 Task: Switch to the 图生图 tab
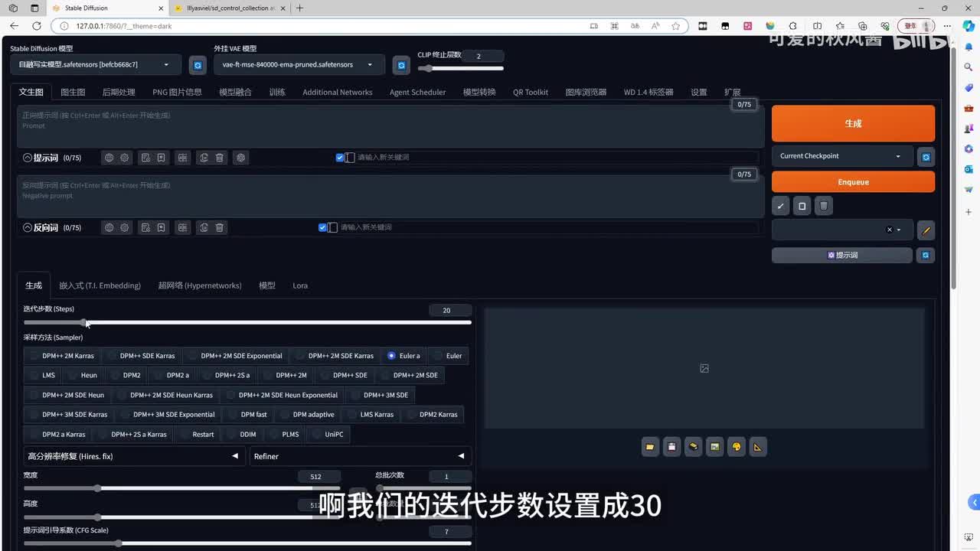73,92
